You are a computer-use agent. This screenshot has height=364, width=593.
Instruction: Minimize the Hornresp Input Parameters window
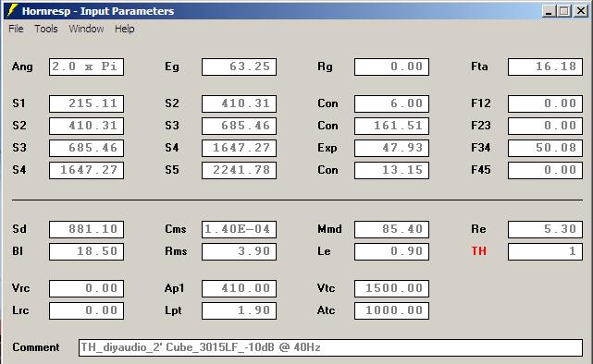pyautogui.click(x=549, y=11)
